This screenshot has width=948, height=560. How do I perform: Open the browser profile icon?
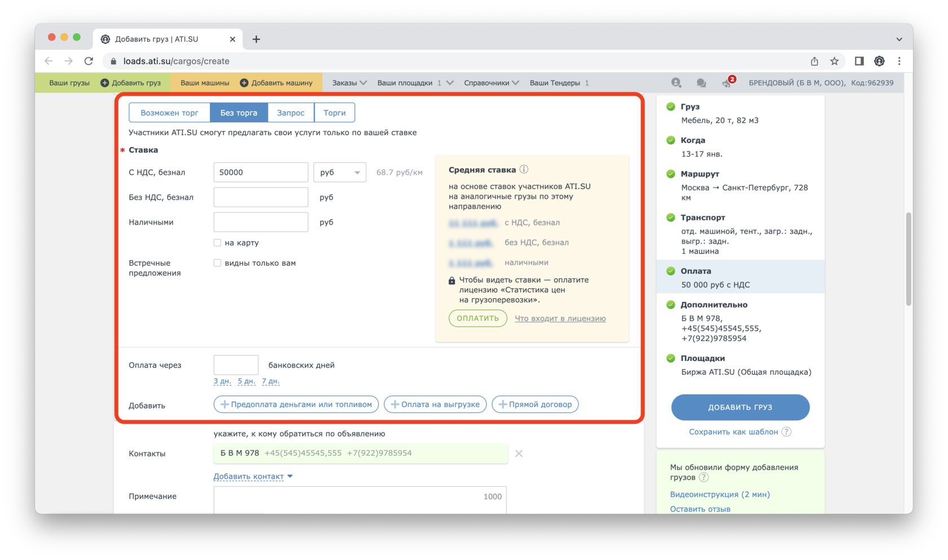[879, 61]
